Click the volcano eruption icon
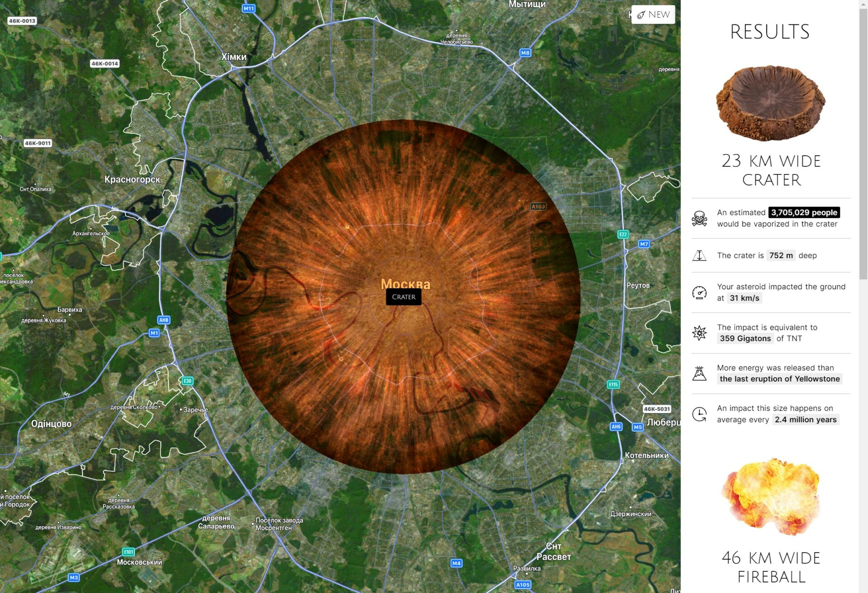Screen dimensions: 868x593 pos(699,373)
